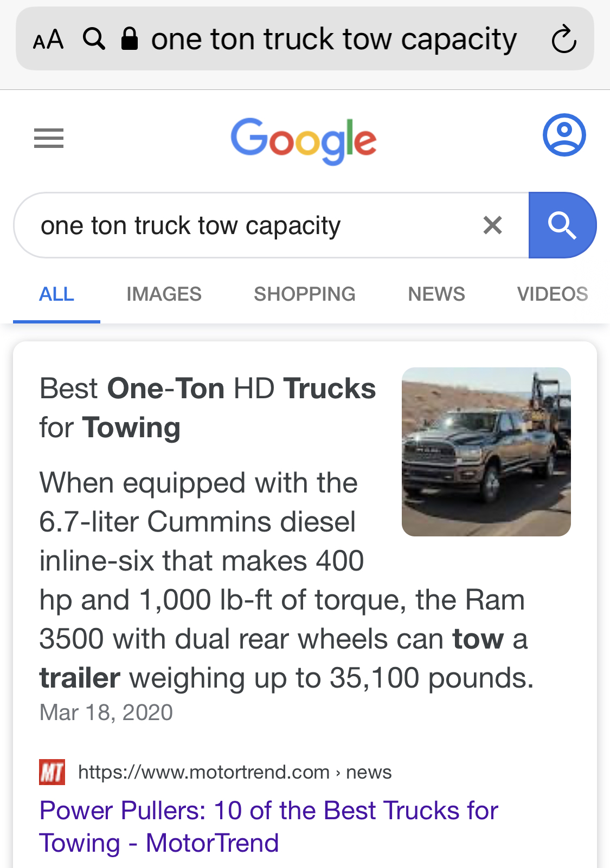This screenshot has width=610, height=868.
Task: Reload the page with refresh icon
Action: pyautogui.click(x=563, y=39)
